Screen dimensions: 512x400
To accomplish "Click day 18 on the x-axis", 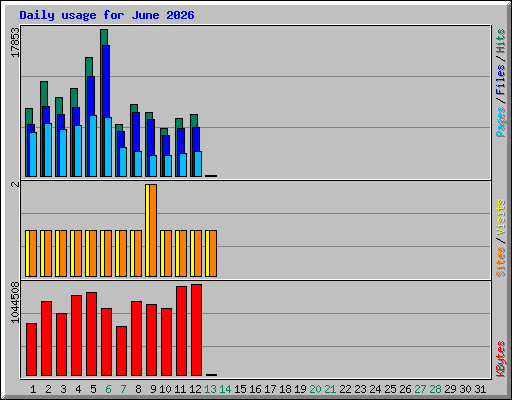I will 285,389.
